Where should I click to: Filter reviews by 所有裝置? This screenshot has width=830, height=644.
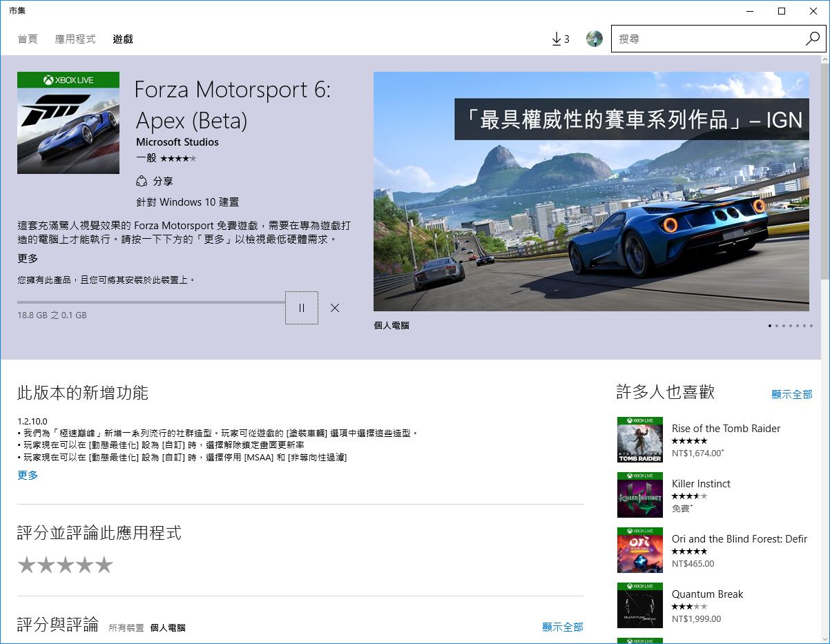click(x=126, y=627)
